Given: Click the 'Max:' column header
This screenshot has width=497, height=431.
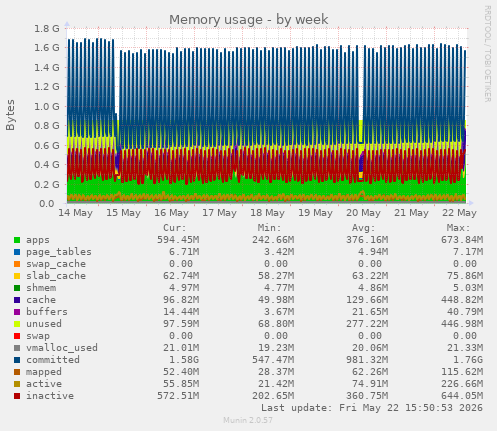Looking at the screenshot, I should [458, 228].
